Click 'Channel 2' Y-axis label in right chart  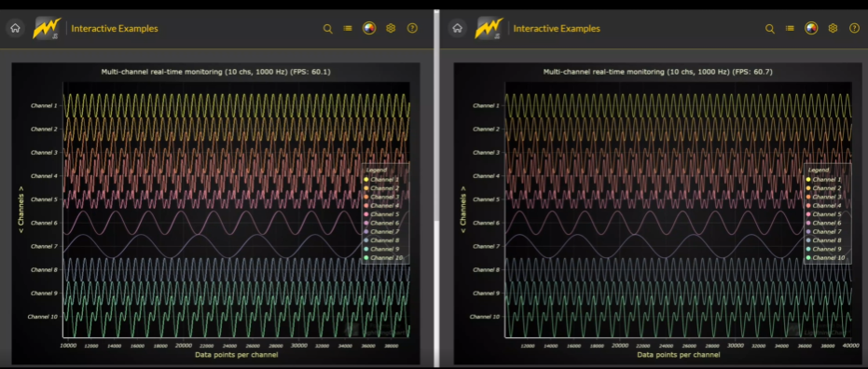pyautogui.click(x=486, y=129)
